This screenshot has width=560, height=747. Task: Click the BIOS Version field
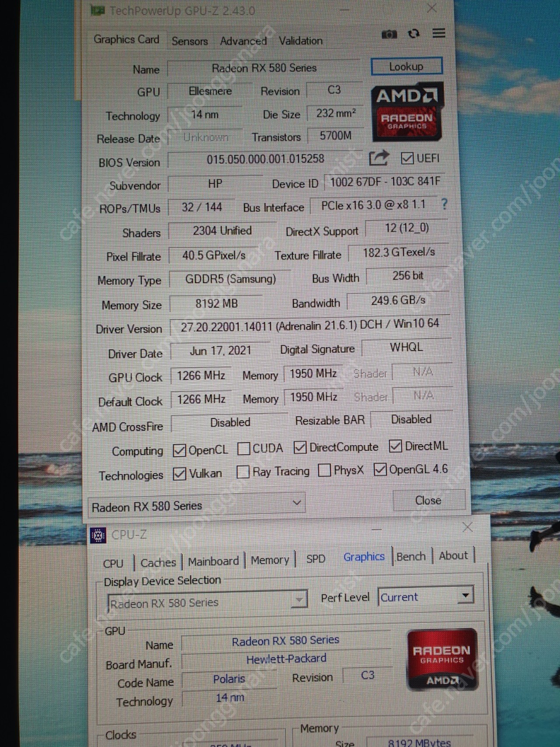265,159
